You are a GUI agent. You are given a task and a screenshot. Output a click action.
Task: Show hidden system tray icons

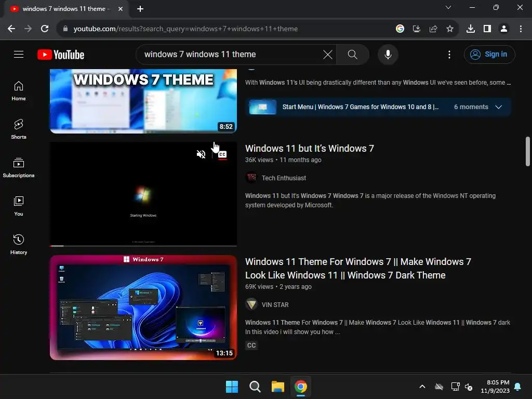coord(422,387)
